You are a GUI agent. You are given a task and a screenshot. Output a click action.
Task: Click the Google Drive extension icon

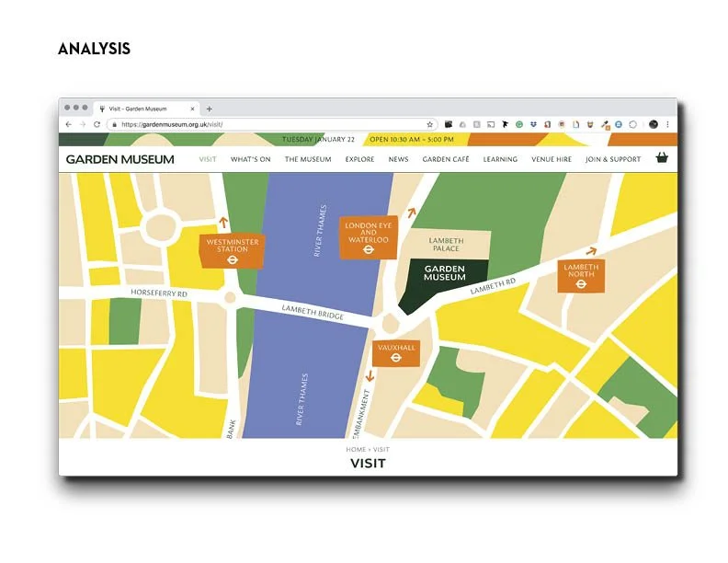[462, 124]
